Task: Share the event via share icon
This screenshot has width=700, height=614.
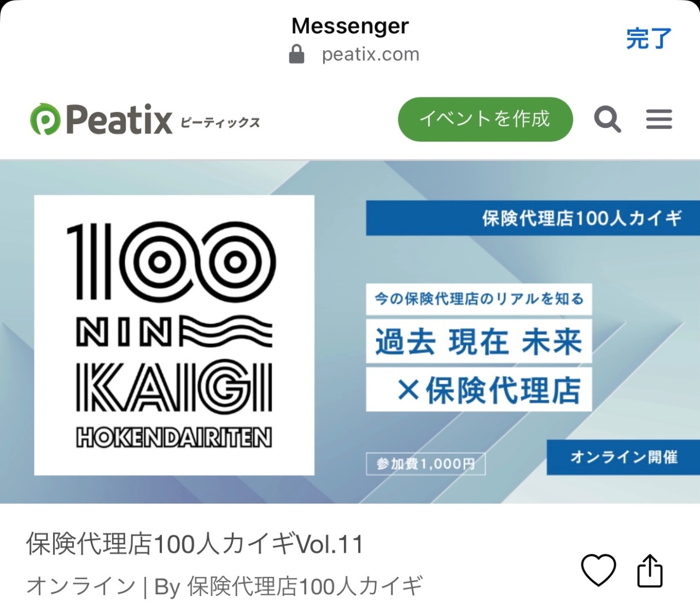Action: point(650,571)
